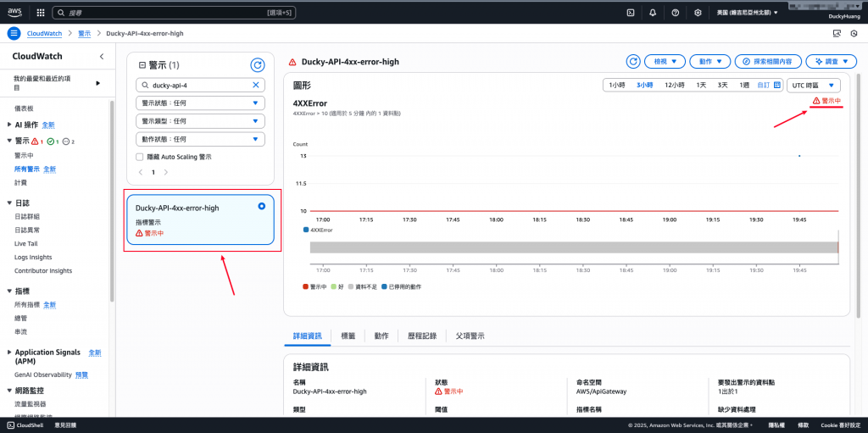
Task: Expand the AI 操作 sidebar section
Action: (10, 125)
